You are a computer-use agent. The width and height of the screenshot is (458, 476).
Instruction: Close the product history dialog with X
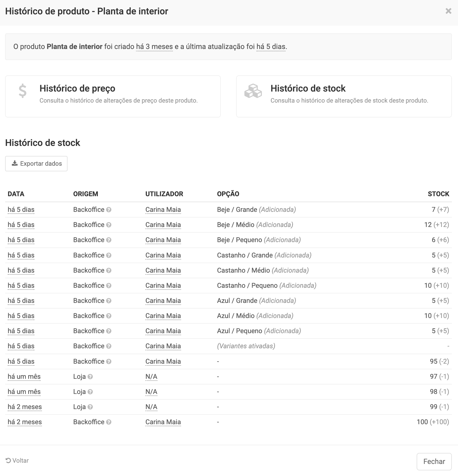pyautogui.click(x=448, y=11)
